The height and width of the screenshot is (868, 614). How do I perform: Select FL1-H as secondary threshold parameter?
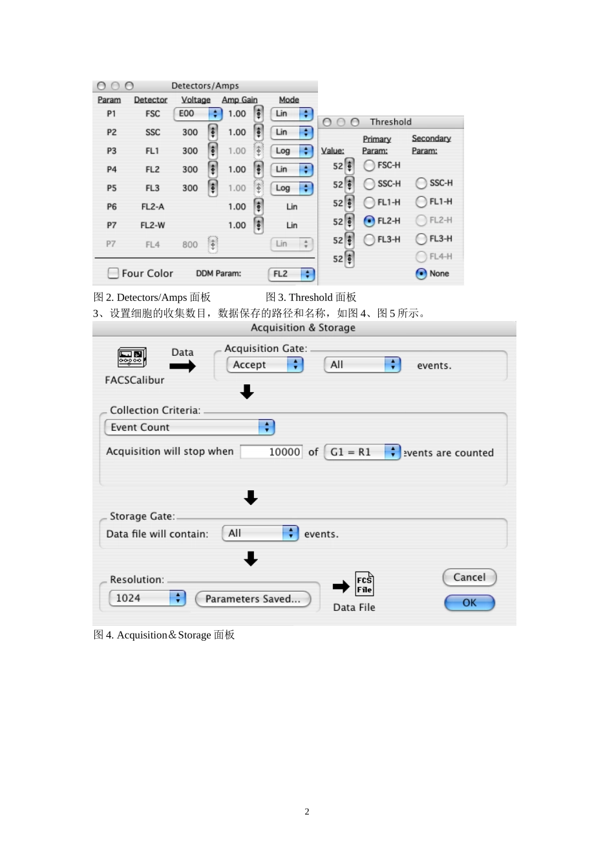[421, 202]
